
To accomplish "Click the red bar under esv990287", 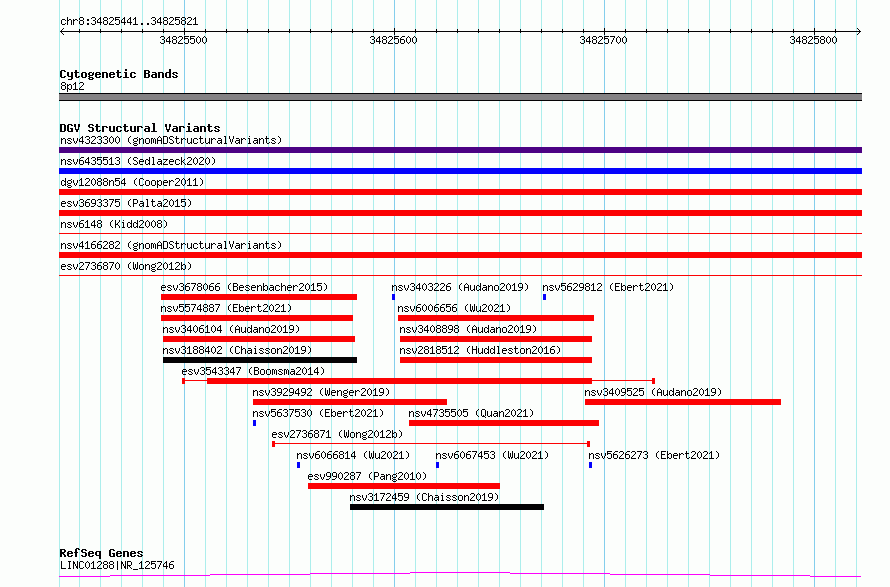I will pos(404,487).
